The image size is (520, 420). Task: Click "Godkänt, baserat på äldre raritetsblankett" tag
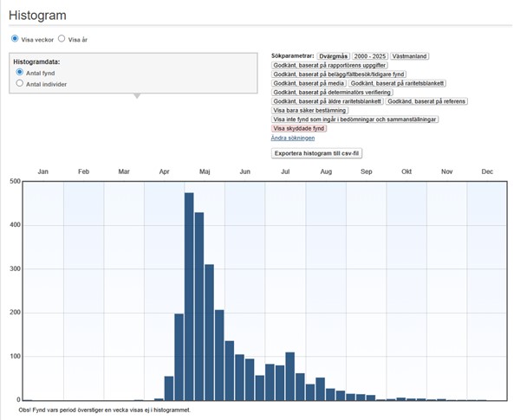click(327, 101)
